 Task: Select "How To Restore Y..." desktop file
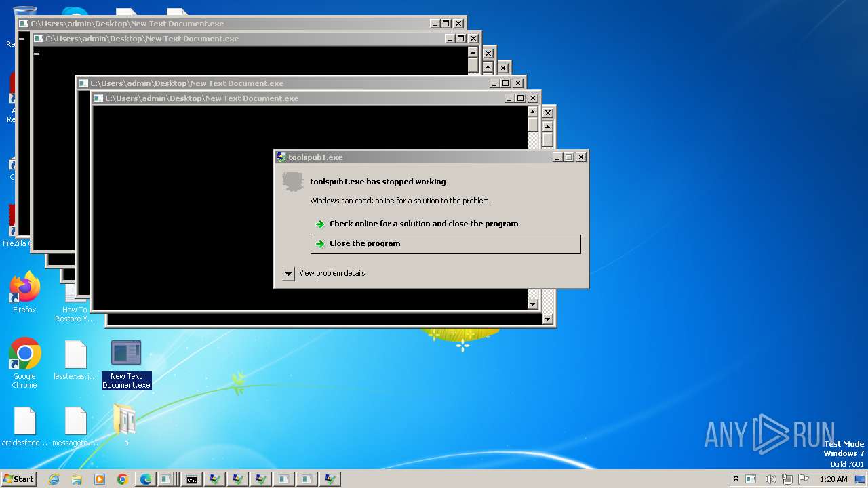click(x=75, y=304)
